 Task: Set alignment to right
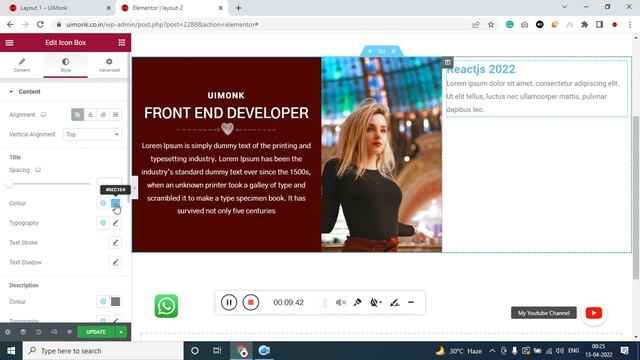[x=103, y=115]
